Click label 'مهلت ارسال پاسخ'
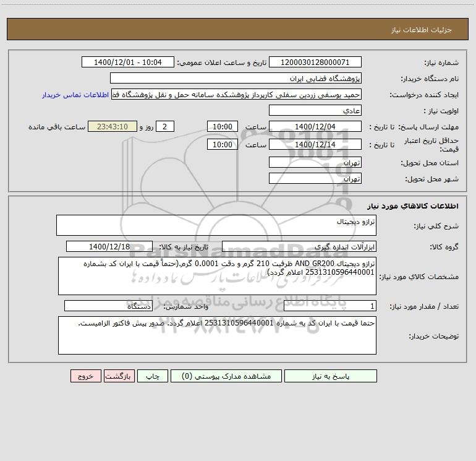Image resolution: width=476 pixels, height=461 pixels. pos(428,127)
